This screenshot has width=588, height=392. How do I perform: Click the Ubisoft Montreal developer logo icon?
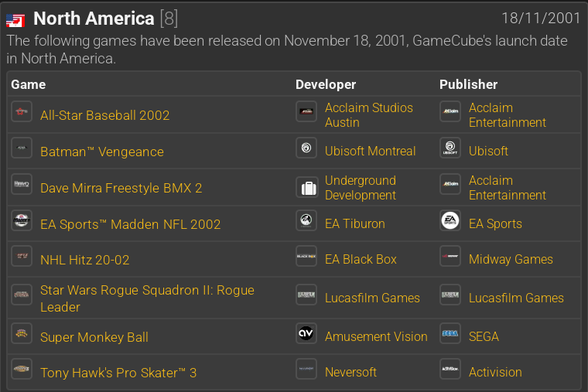pyautogui.click(x=306, y=148)
